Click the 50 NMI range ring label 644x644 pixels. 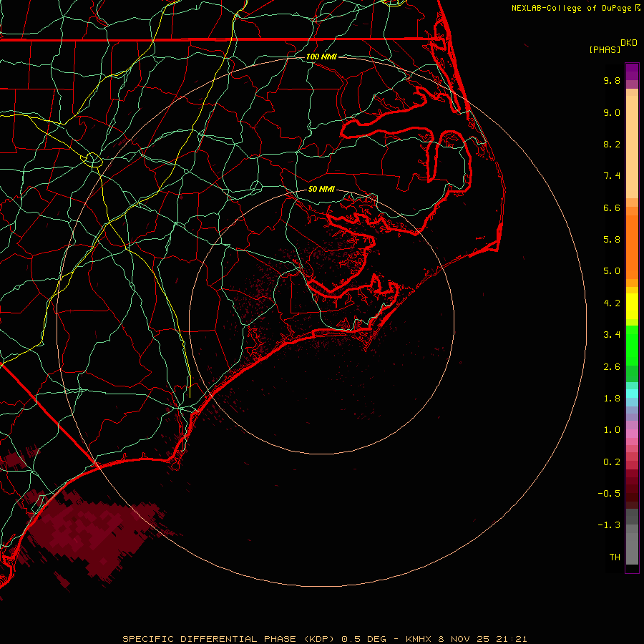pyautogui.click(x=321, y=190)
